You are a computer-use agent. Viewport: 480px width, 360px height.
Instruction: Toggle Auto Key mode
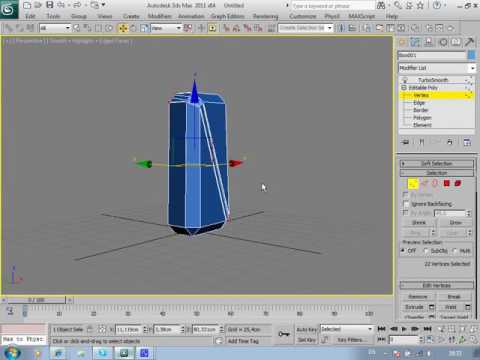tap(307, 329)
